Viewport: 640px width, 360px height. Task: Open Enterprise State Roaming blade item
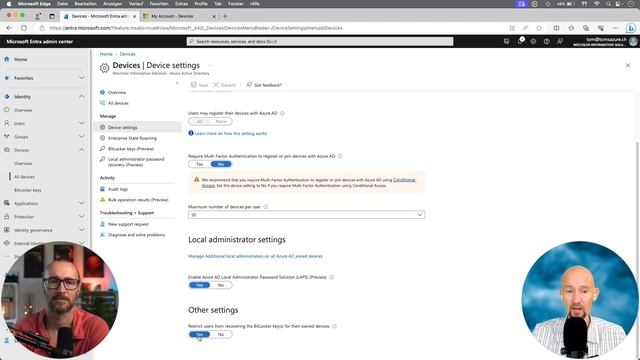(x=132, y=138)
